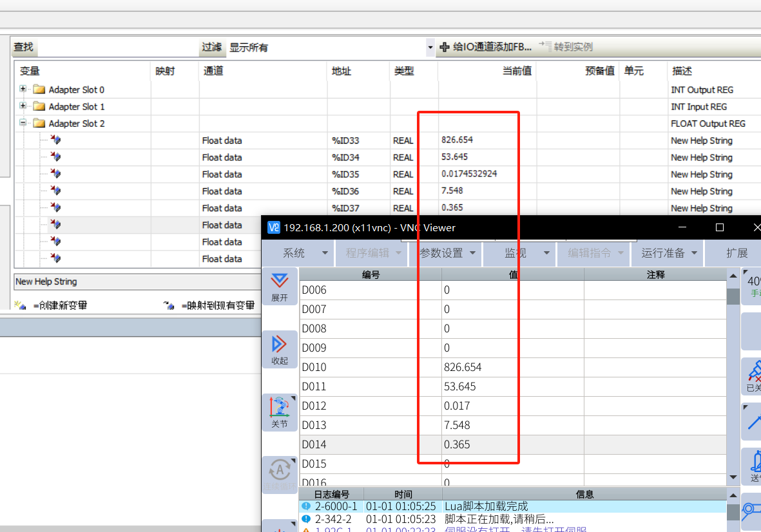Expand the Adapter Slot 1 tree node
The height and width of the screenshot is (532, 761).
(x=23, y=106)
